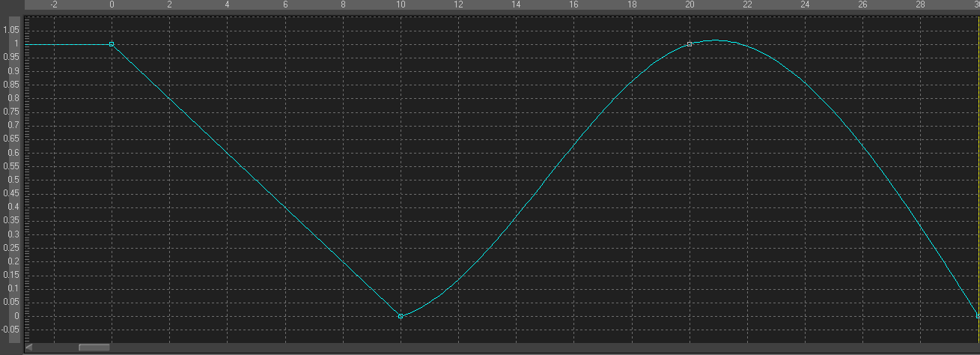The image size is (980, 355).
Task: Click frame -2 on the time ruler
Action: (54, 4)
